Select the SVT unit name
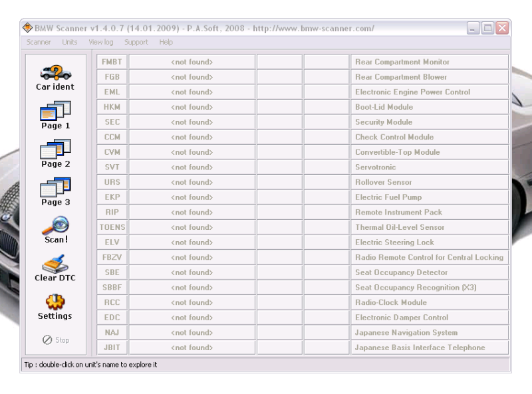This screenshot has height=394, width=532. (112, 167)
